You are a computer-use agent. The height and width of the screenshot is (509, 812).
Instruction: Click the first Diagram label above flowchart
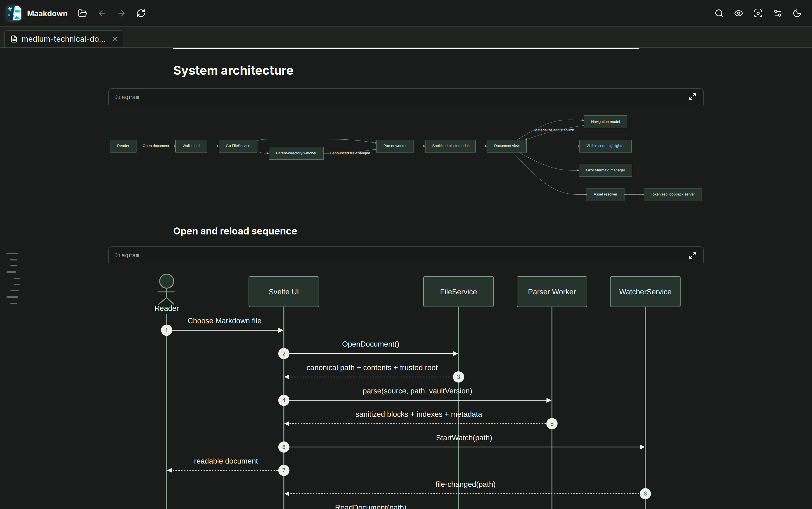[x=126, y=97]
